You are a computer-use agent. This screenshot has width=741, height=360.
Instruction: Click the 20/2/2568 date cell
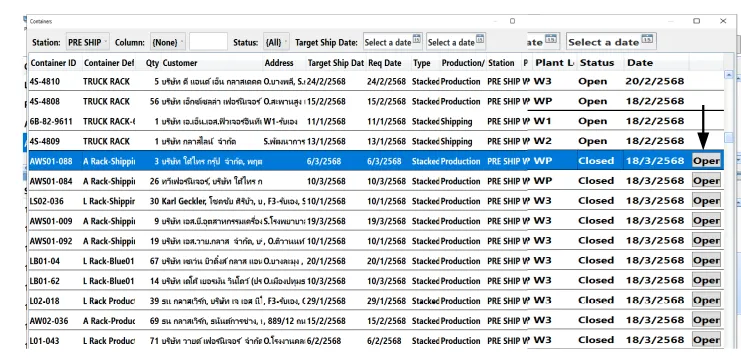pos(655,81)
